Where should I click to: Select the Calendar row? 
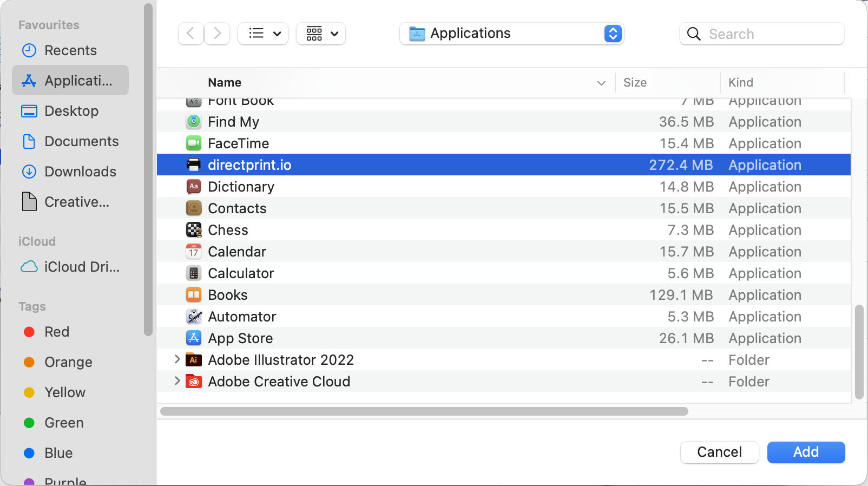(504, 252)
